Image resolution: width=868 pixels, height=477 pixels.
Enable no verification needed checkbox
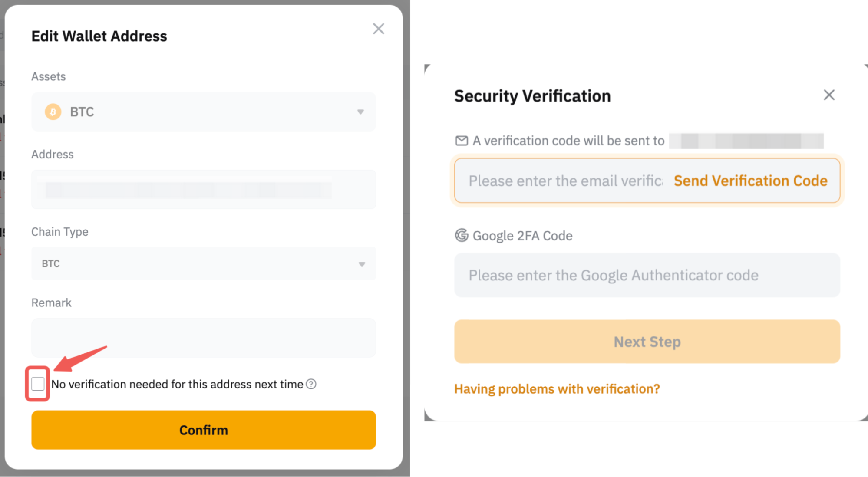[38, 384]
